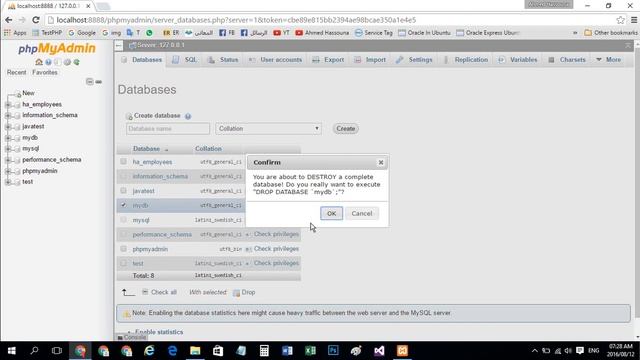Expand the performance_schema tree node

tap(8, 160)
